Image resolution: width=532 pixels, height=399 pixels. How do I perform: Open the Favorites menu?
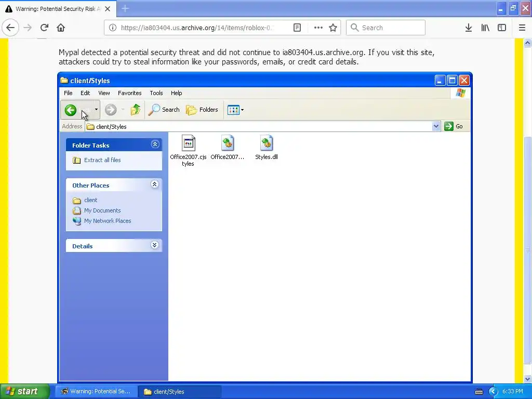129,93
